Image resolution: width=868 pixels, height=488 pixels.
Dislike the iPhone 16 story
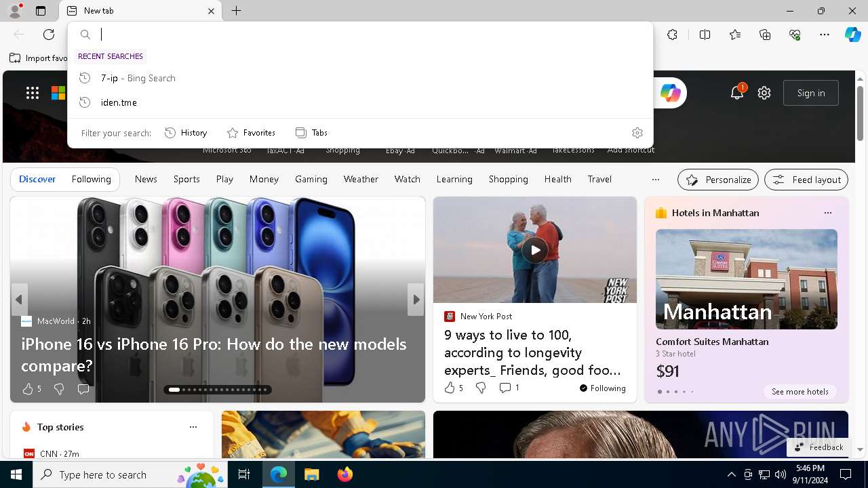click(59, 389)
